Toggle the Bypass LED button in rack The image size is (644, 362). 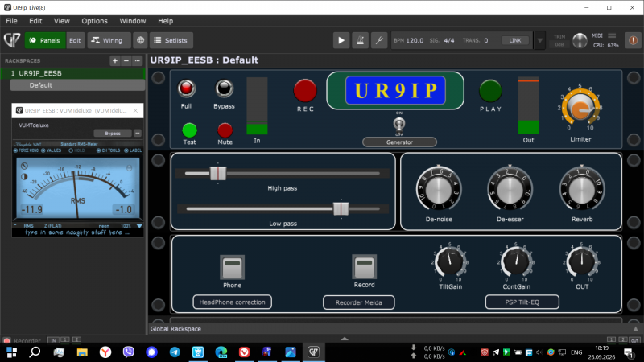point(224,88)
